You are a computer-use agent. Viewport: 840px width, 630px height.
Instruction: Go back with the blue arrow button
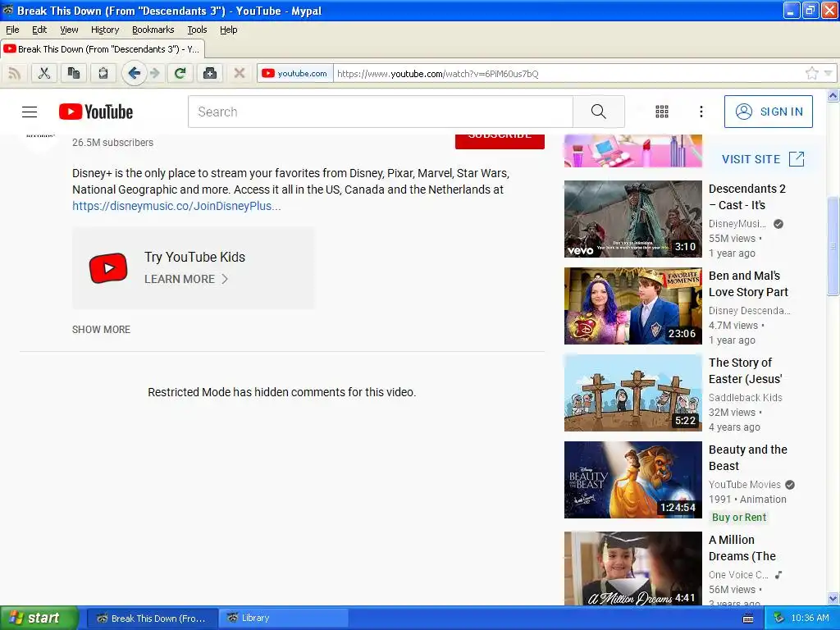(134, 73)
